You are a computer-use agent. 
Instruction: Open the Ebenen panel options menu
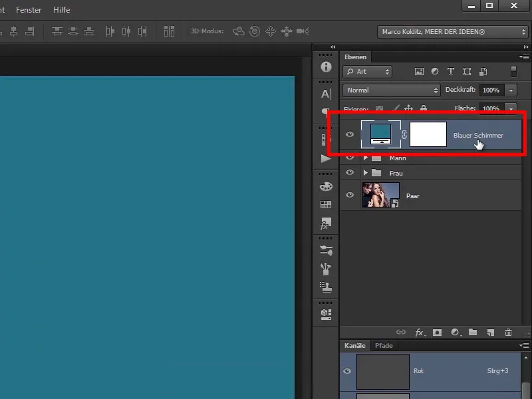pos(524,57)
